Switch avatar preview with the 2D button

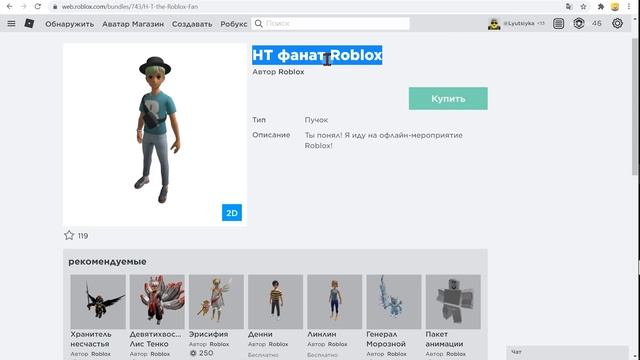232,213
